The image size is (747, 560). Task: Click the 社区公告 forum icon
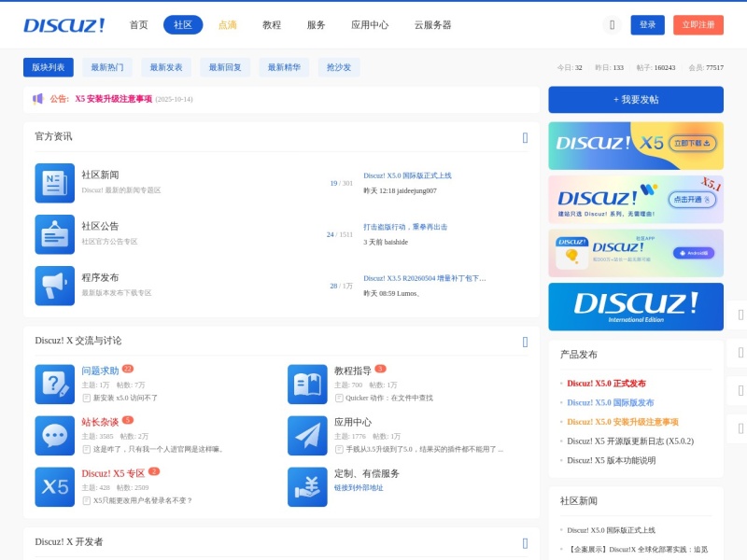(x=55, y=234)
